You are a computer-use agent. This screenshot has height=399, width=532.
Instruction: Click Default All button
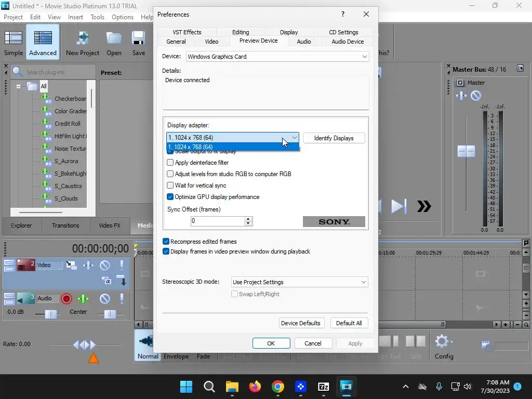pos(349,323)
